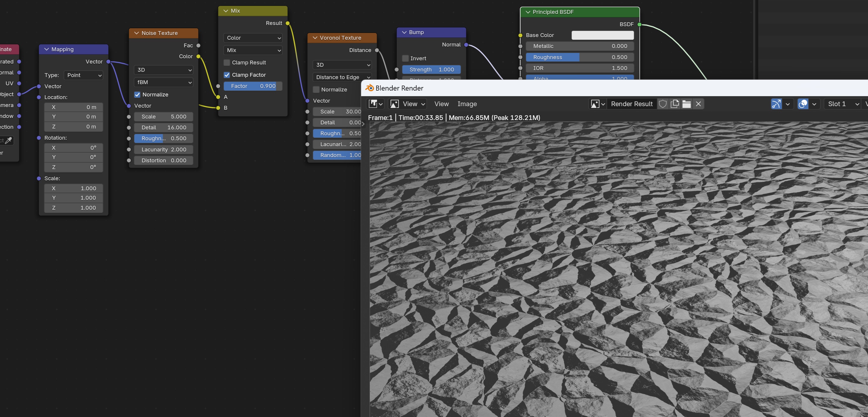This screenshot has width=868, height=417.
Task: Click the Render Result image name field
Action: pos(631,104)
